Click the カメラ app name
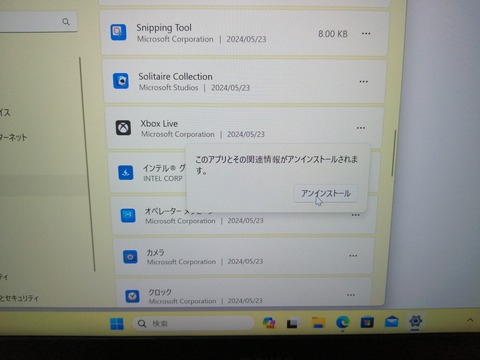The height and width of the screenshot is (360, 480). [x=155, y=252]
